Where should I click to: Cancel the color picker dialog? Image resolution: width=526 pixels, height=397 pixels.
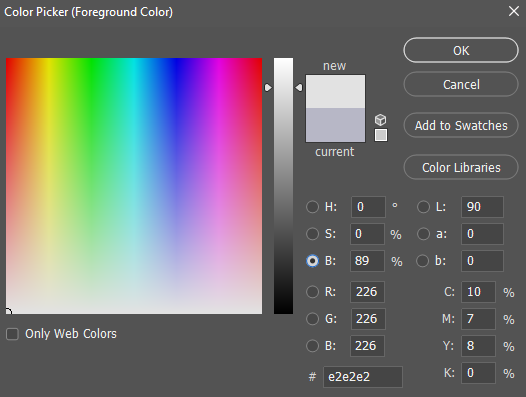point(461,84)
